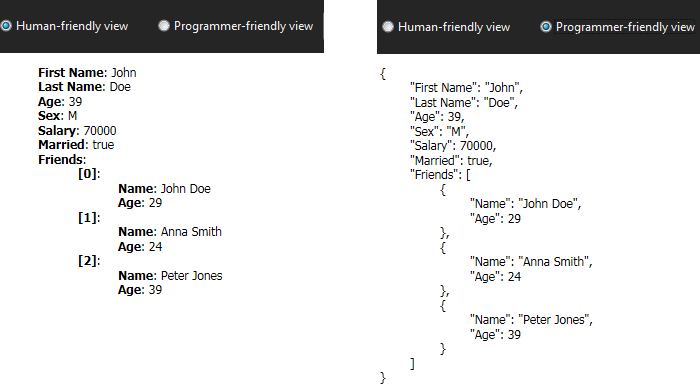700x391 pixels.
Task: Click the bold 'Friends:' label in human view
Action: [62, 159]
